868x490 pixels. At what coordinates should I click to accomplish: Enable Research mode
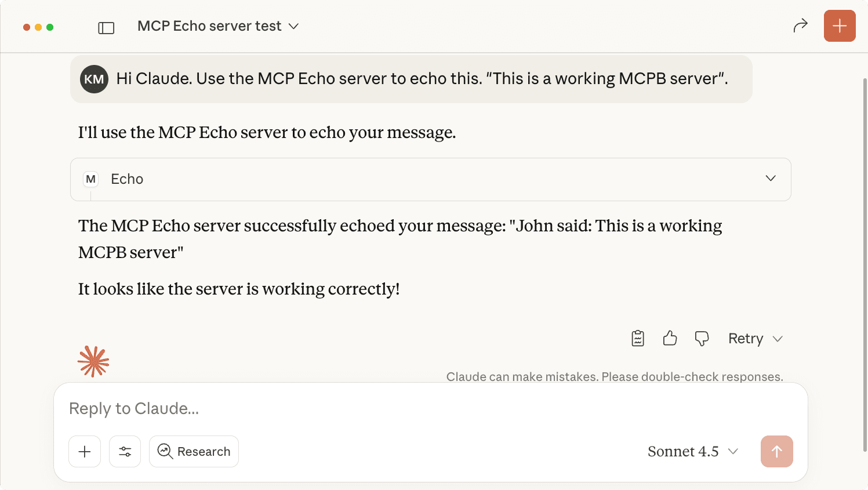[x=194, y=451]
